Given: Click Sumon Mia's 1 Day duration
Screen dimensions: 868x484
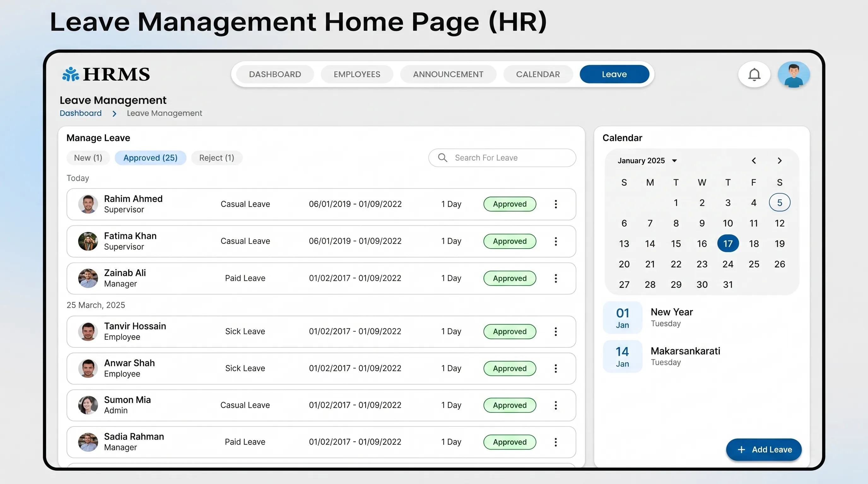Looking at the screenshot, I should (451, 405).
